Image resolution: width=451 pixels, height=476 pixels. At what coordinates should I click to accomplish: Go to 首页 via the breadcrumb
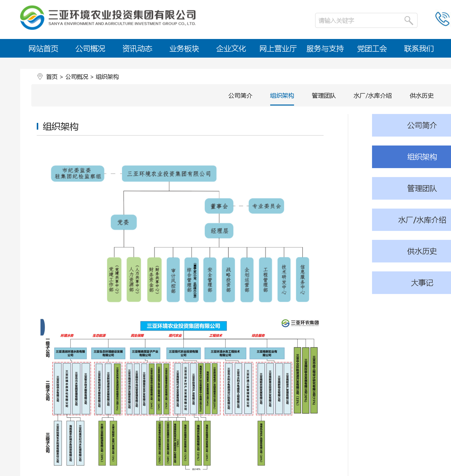tap(52, 77)
